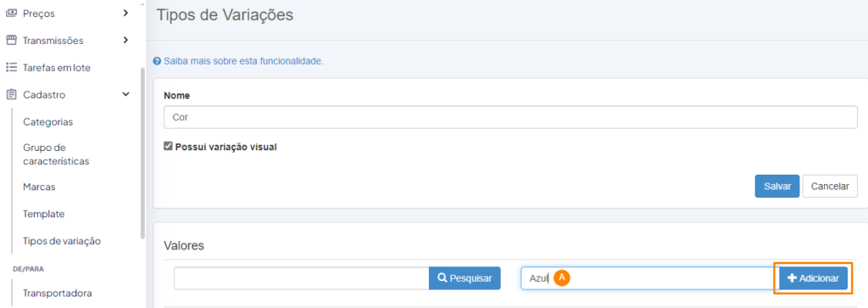Viewport: 868px width, 308px height.
Task: Click the Salvar button
Action: coord(777,187)
